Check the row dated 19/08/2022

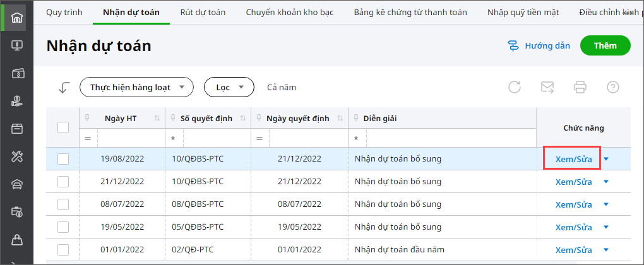63,159
